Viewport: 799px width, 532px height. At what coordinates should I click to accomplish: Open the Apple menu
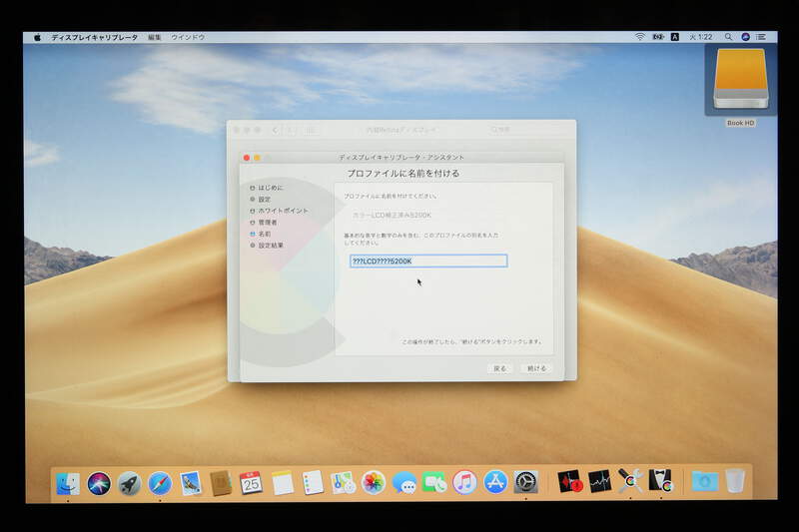click(37, 37)
